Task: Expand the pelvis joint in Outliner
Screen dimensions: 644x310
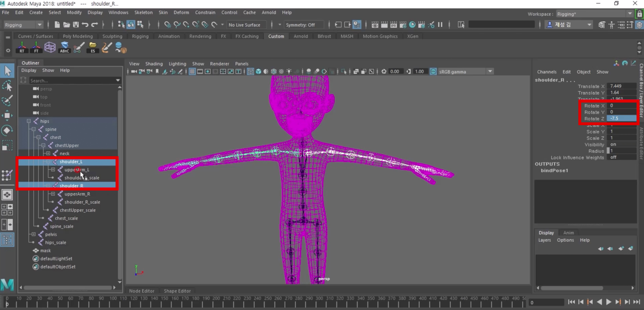Action: pos(33,234)
